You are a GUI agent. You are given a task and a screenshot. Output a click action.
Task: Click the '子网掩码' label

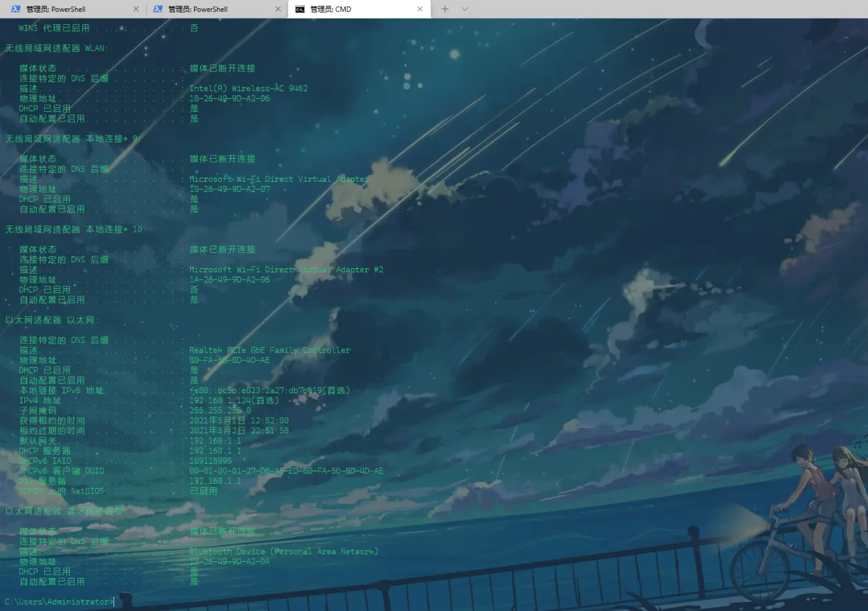37,411
